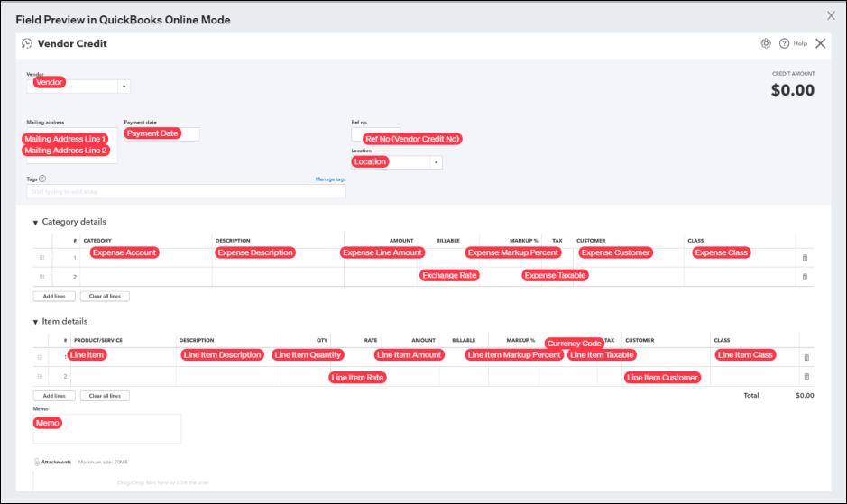Screen dimensions: 847x504
Task: Click the Mailing Address Line 2 label
Action: (x=66, y=151)
